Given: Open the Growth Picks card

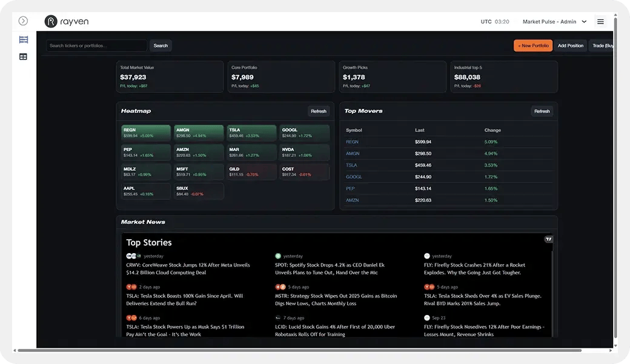Looking at the screenshot, I should [393, 77].
